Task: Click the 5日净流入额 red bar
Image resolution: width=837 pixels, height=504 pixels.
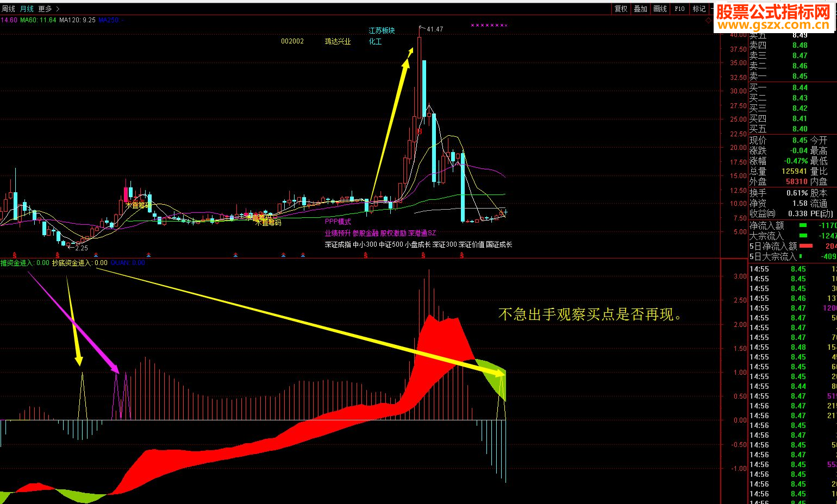Action: 806,246
